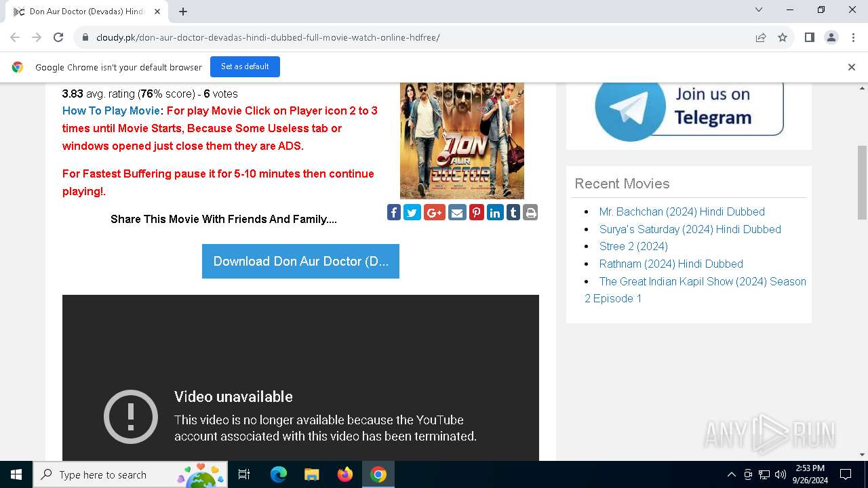Open Mr. Bachchan (2024) Hindi Dubbed
Image resolution: width=868 pixels, height=488 pixels.
pos(682,211)
